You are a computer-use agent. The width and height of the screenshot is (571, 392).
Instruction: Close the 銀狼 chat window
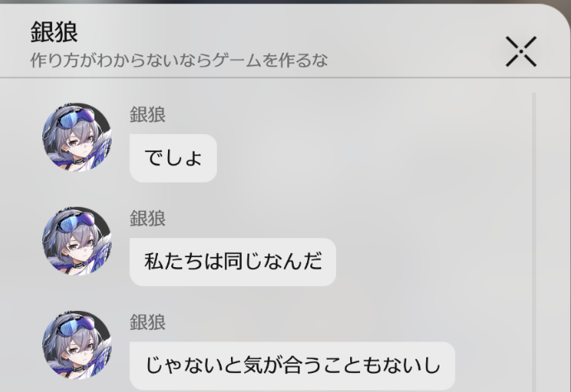(521, 51)
